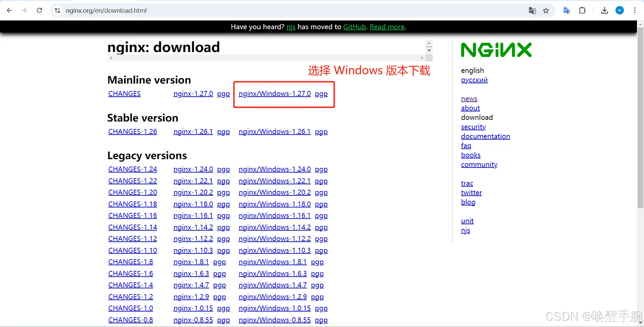Open the profile avatar menu
Screen dimensions: 644x327
[620, 10]
